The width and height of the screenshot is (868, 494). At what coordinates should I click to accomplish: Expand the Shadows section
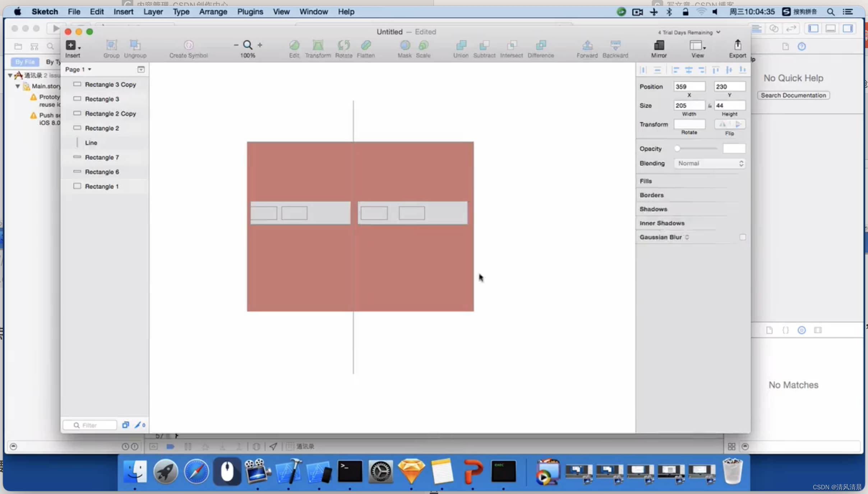pyautogui.click(x=654, y=209)
